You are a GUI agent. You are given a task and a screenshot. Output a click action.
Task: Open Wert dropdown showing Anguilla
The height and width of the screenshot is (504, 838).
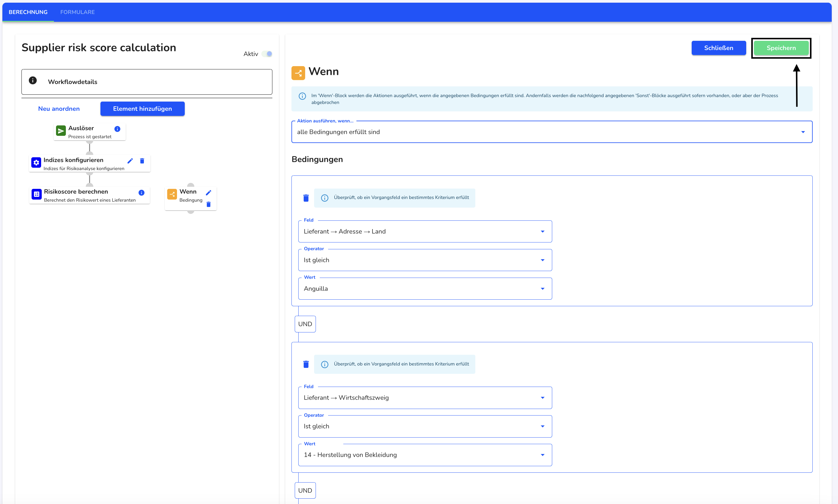pos(425,289)
